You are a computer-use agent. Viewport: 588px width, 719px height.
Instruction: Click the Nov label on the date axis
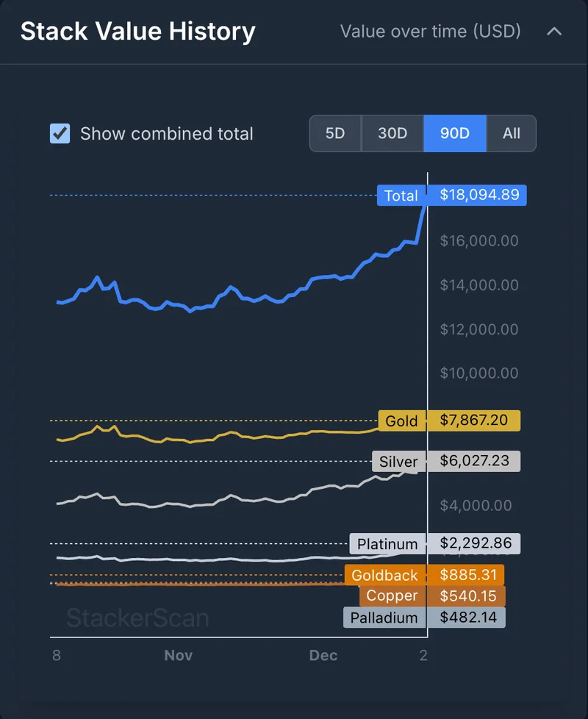pyautogui.click(x=178, y=655)
